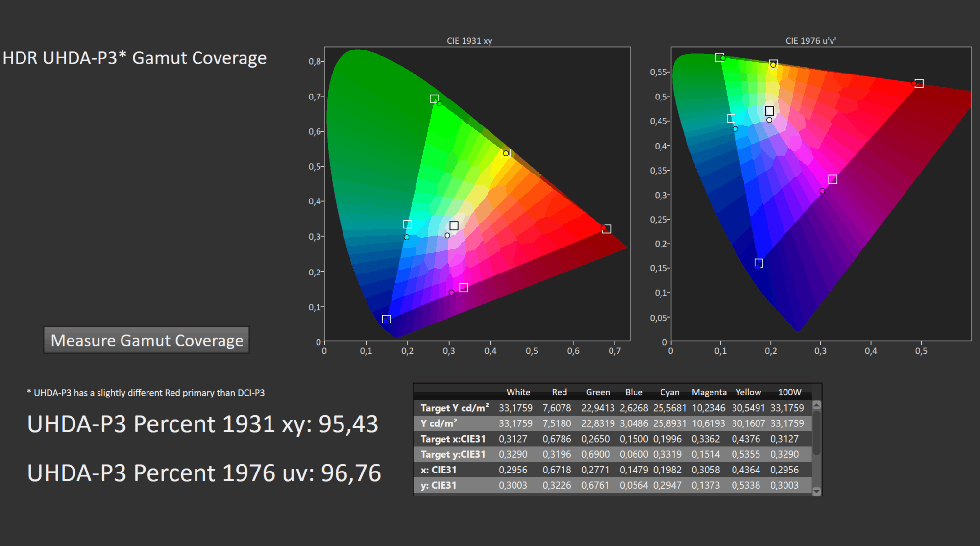
Task: Click scroll-up arrow of the data table
Action: 816,405
